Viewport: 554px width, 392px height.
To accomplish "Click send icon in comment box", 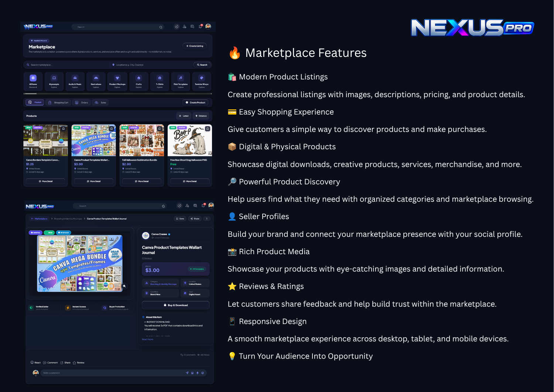I will click(187, 373).
